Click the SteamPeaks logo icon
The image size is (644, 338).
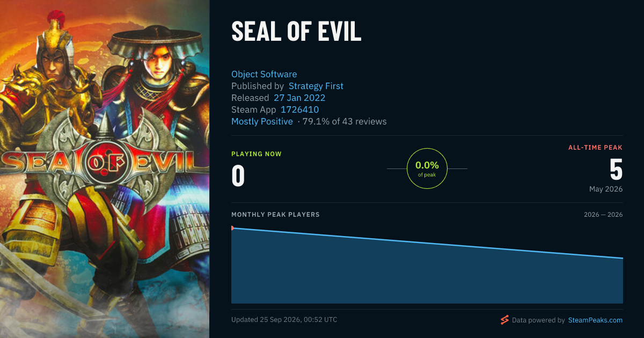click(504, 320)
